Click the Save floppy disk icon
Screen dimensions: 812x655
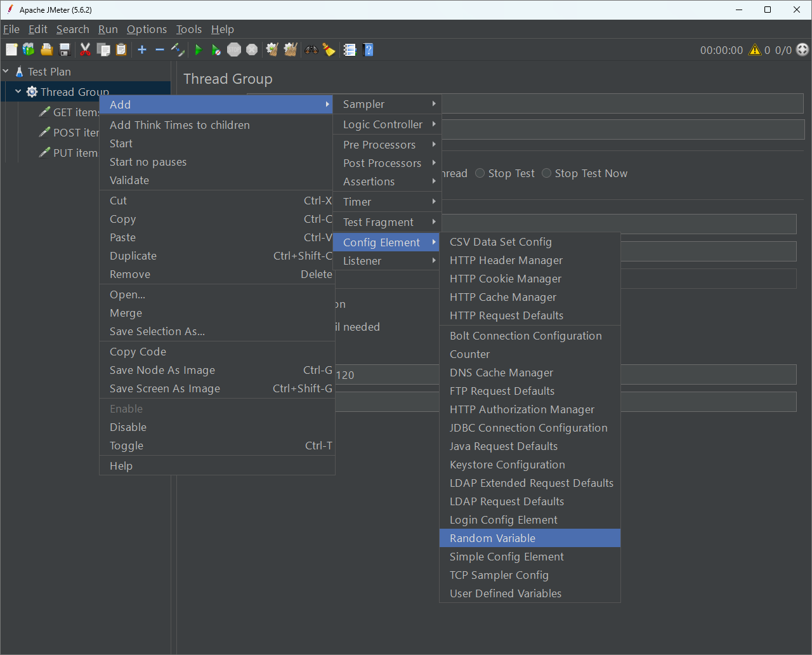65,50
